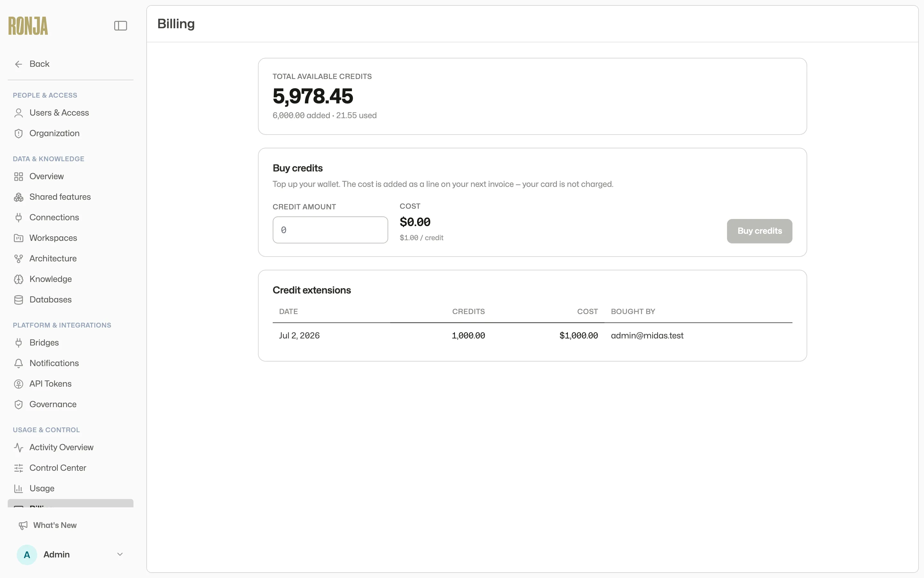Viewport: 924px width, 578px height.
Task: Click the Overview grid icon
Action: pyautogui.click(x=18, y=177)
